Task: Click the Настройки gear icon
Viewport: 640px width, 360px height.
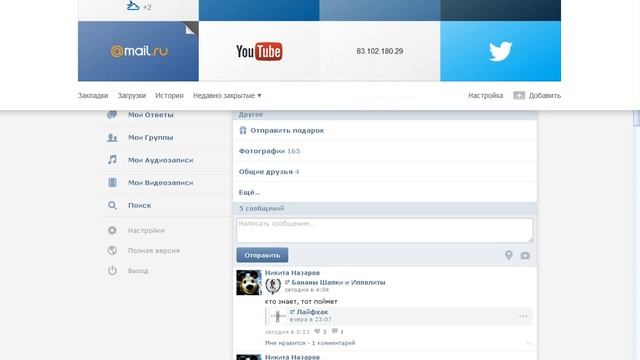Action: click(x=112, y=230)
